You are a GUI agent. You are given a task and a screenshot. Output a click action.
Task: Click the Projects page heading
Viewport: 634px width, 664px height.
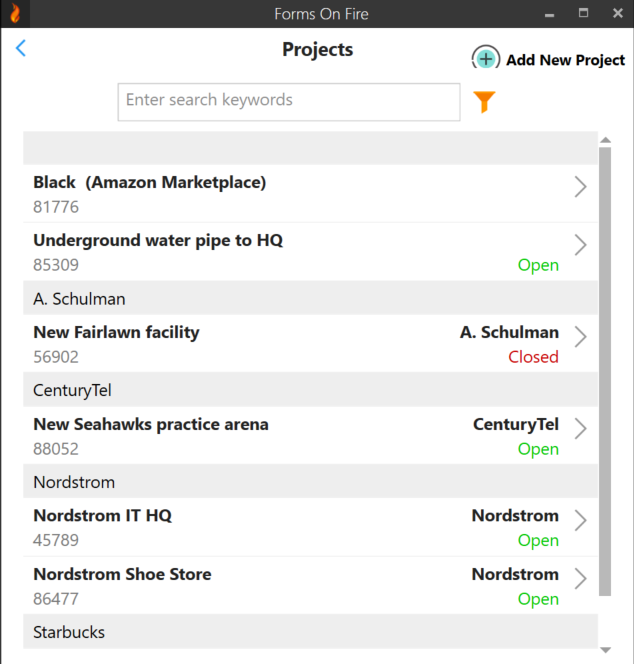[318, 50]
